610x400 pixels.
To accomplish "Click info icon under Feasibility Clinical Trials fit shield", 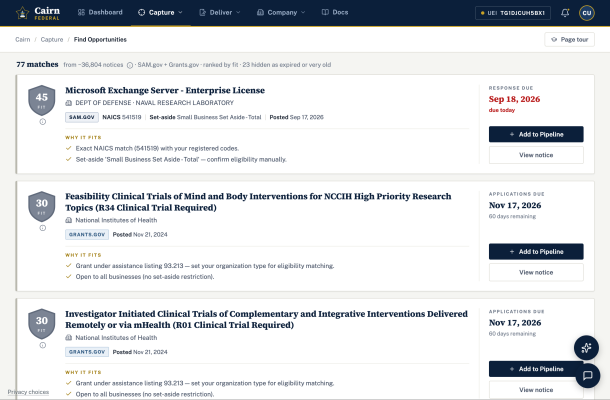I will [42, 228].
